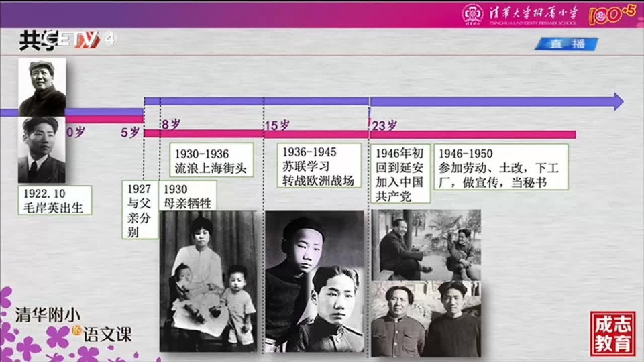Click the 清华附小语文课 caption
This screenshot has height=362, width=644.
[x=74, y=323]
